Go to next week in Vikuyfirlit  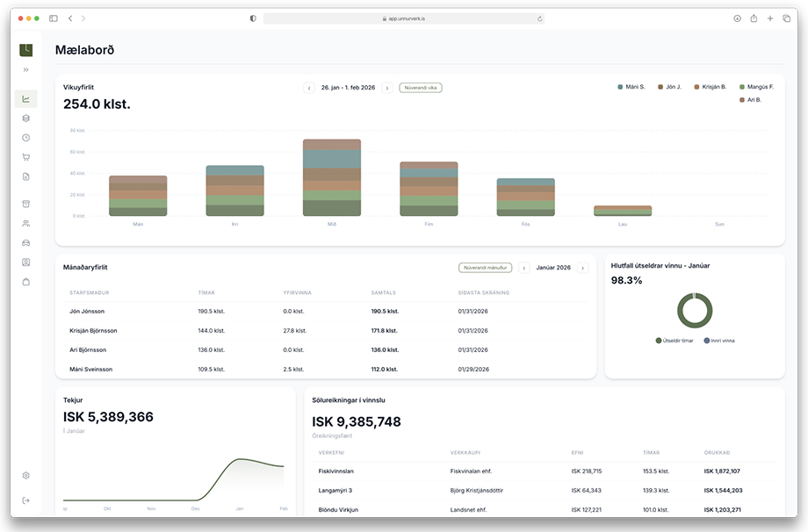click(x=386, y=88)
